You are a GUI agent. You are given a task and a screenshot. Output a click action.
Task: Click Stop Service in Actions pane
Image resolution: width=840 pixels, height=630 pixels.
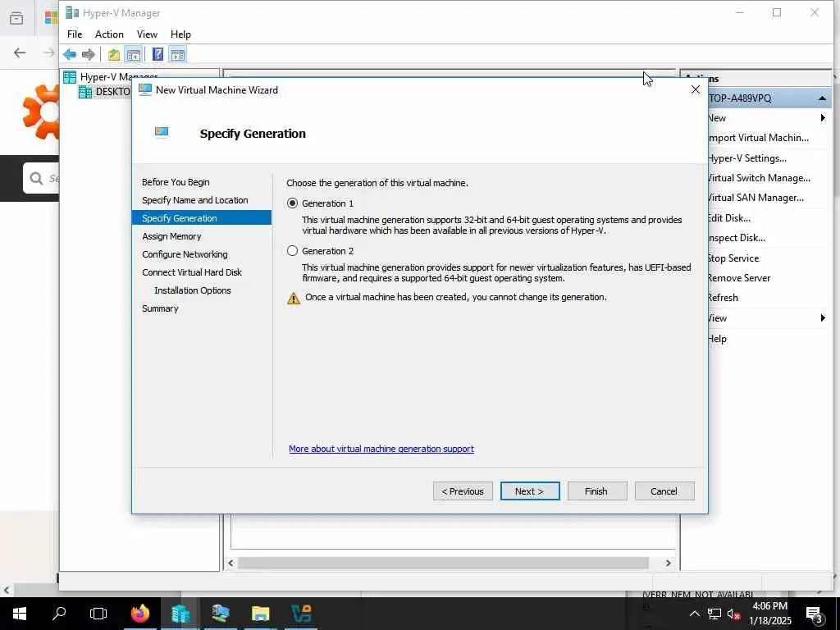[x=733, y=258]
